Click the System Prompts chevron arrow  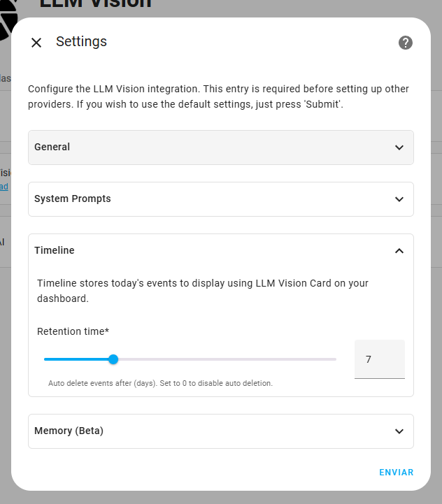pos(399,199)
